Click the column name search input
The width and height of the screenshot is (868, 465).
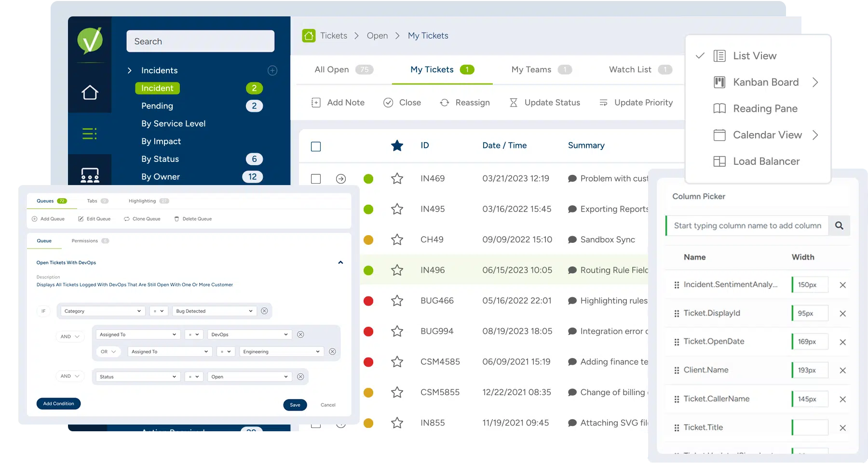[747, 226]
